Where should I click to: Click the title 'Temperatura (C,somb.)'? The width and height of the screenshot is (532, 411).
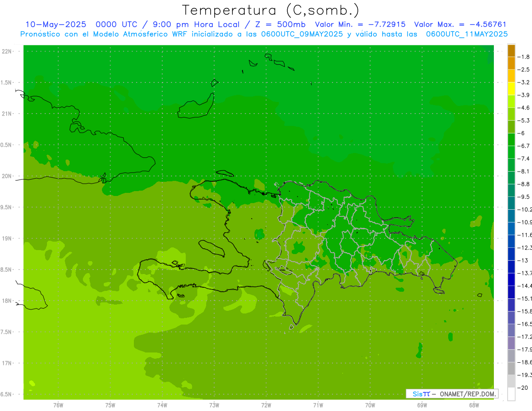pyautogui.click(x=271, y=10)
